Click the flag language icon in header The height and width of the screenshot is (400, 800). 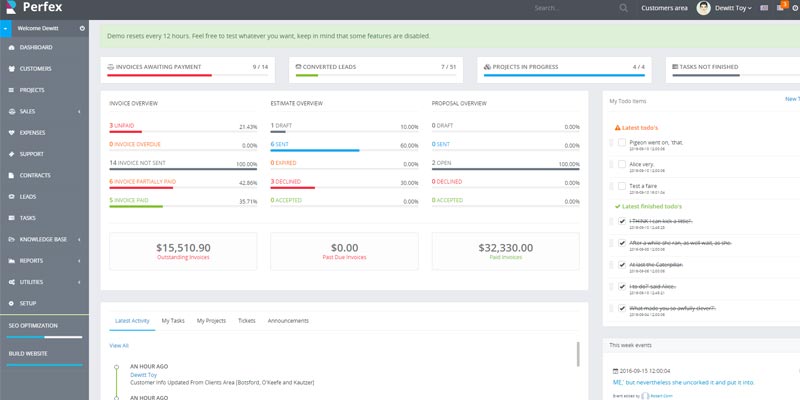coord(764,8)
